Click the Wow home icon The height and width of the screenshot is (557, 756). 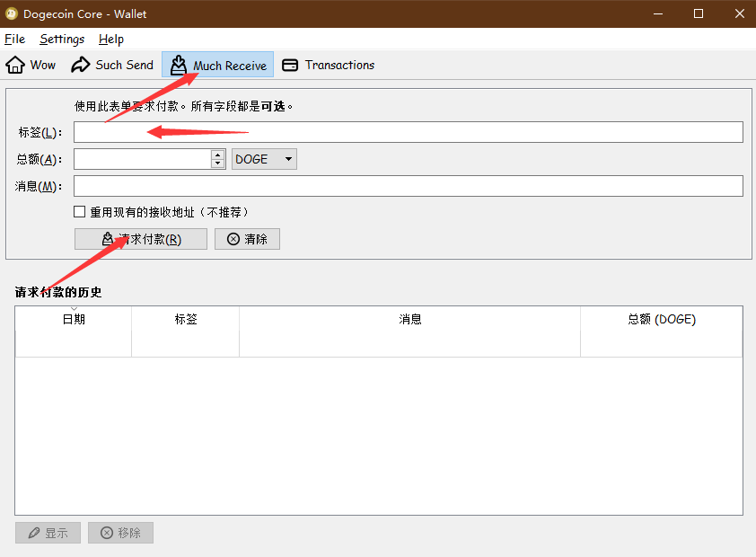pos(15,65)
